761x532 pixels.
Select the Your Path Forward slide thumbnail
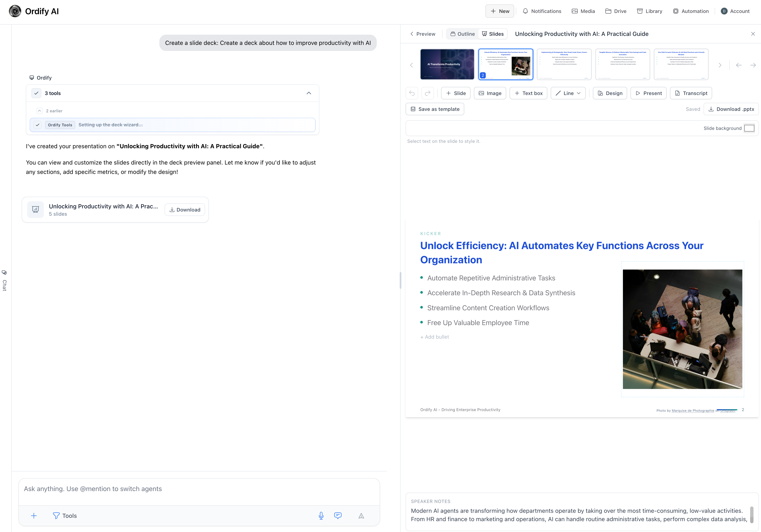681,64
